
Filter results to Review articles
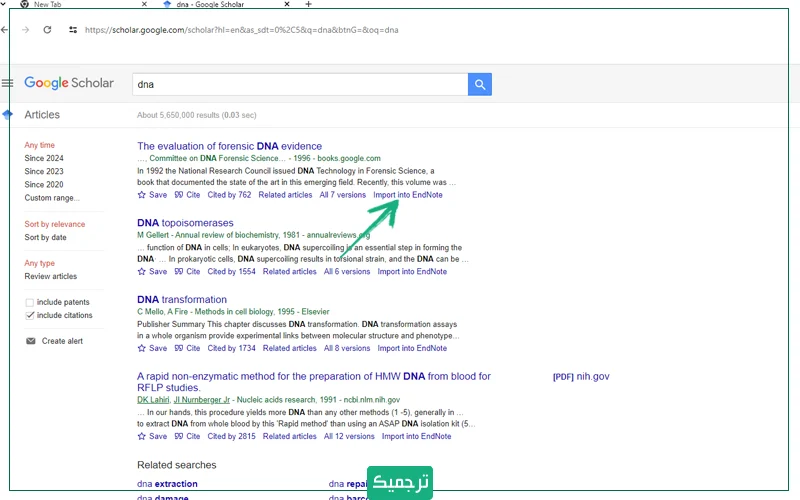pos(51,277)
